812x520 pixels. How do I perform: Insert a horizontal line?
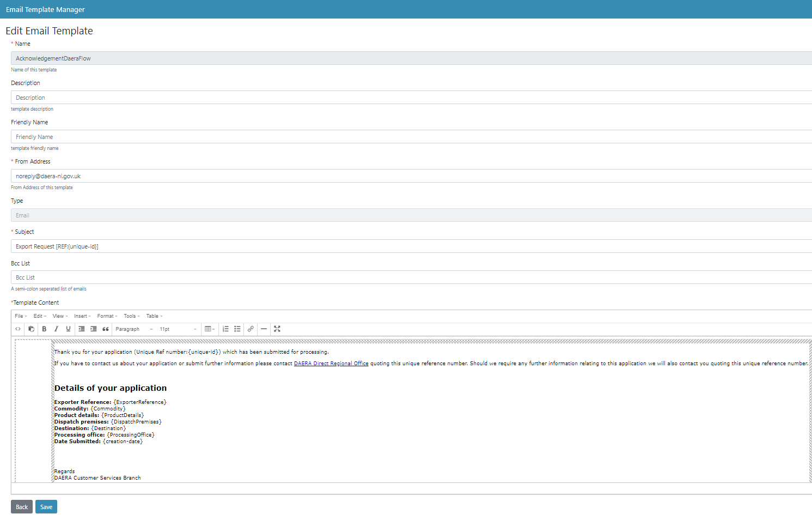[x=264, y=329]
